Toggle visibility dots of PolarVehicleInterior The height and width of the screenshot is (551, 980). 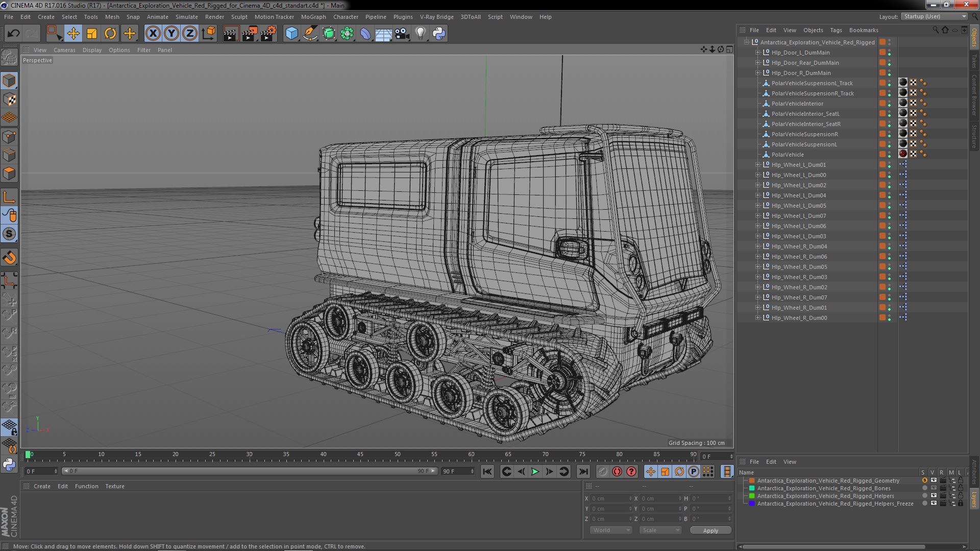(x=889, y=104)
